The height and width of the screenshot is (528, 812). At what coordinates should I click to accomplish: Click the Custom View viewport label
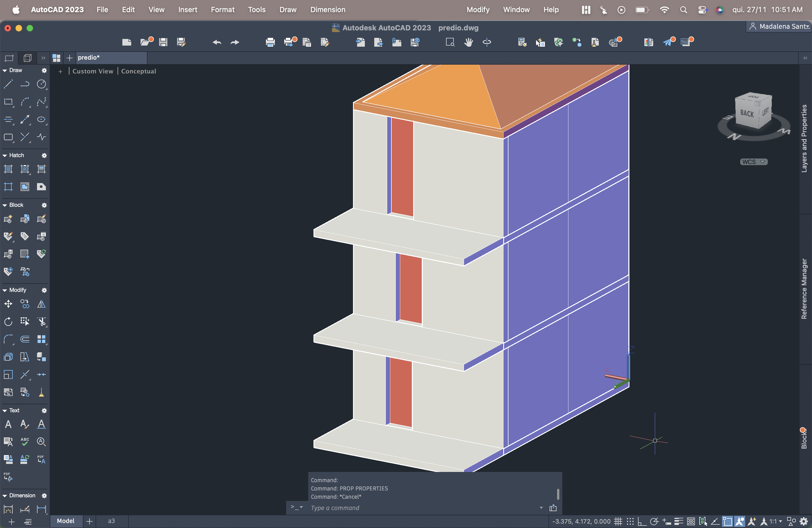[x=93, y=71]
